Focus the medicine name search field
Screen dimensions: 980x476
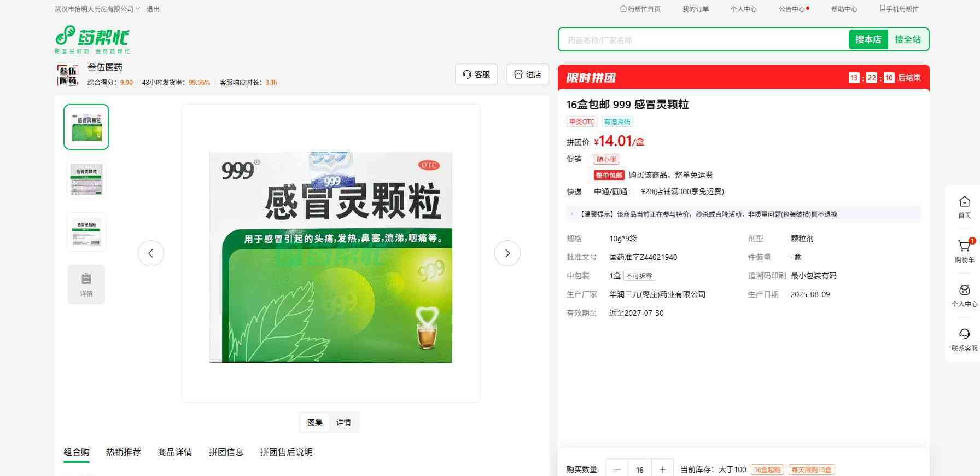[703, 40]
